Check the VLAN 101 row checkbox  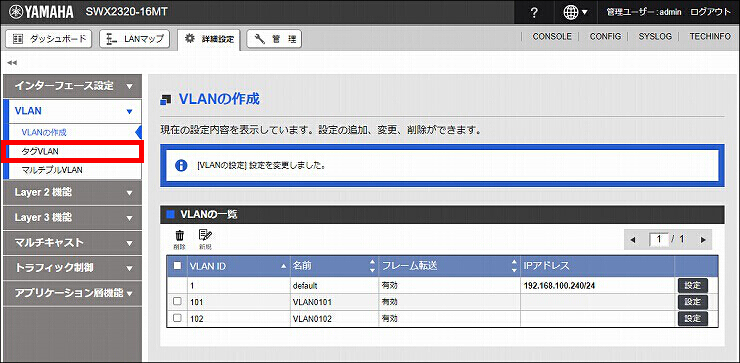177,301
